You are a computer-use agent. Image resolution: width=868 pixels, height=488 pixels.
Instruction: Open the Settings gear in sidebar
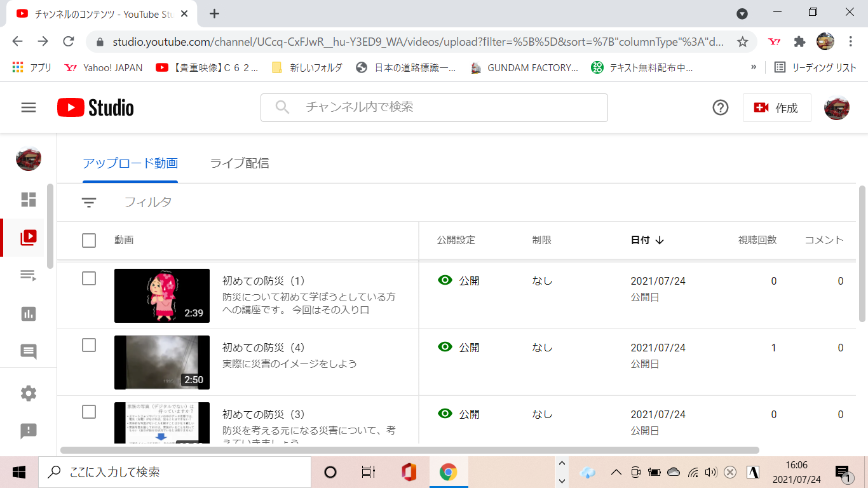point(29,393)
